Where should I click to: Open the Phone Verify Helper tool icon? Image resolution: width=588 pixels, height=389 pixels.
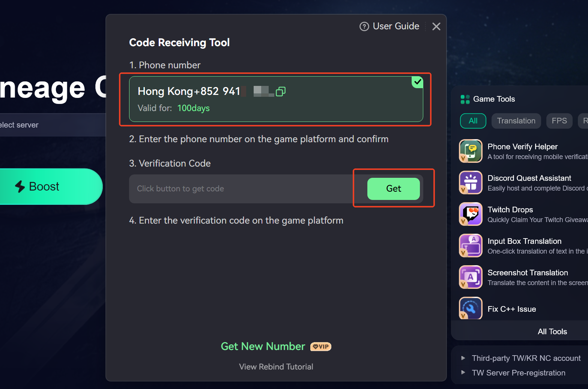[471, 151]
